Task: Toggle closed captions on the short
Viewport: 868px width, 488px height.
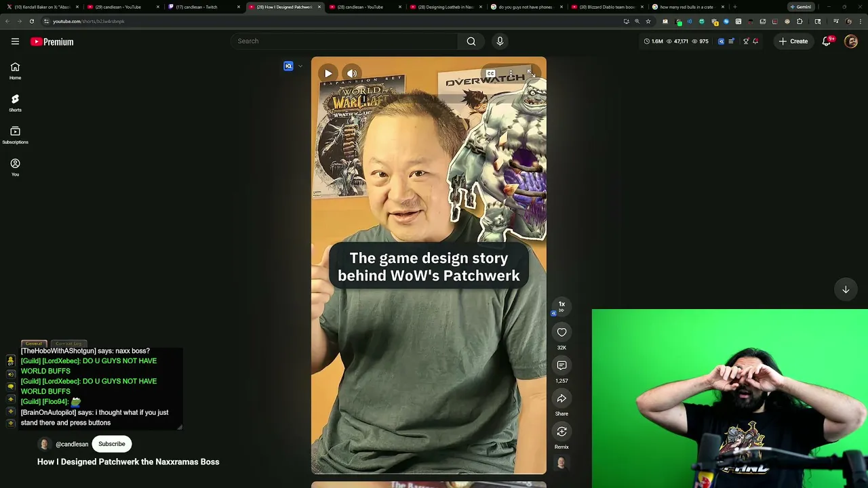Action: pyautogui.click(x=490, y=73)
